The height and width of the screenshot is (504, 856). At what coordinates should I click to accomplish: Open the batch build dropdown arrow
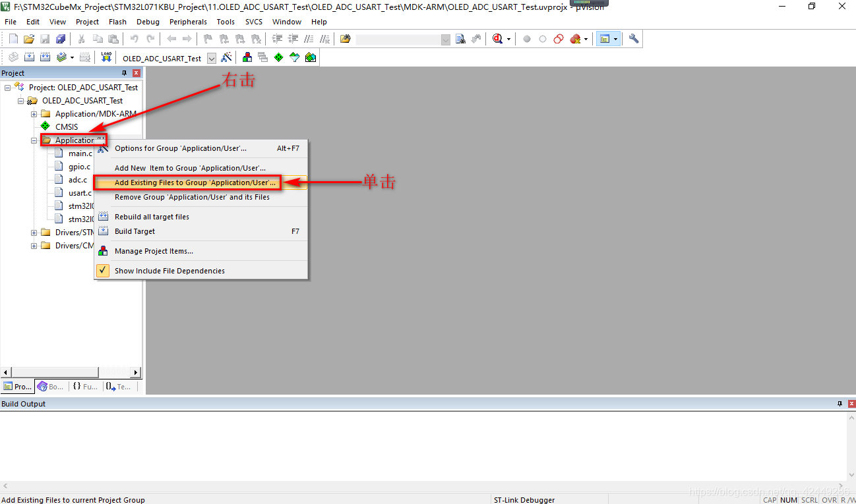pyautogui.click(x=72, y=57)
